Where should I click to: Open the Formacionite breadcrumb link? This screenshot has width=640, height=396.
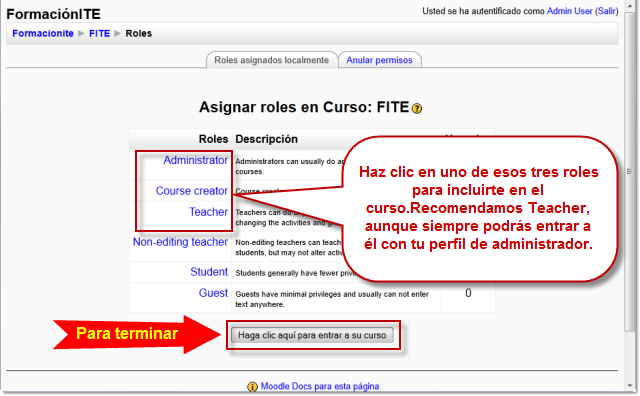pyautogui.click(x=43, y=33)
